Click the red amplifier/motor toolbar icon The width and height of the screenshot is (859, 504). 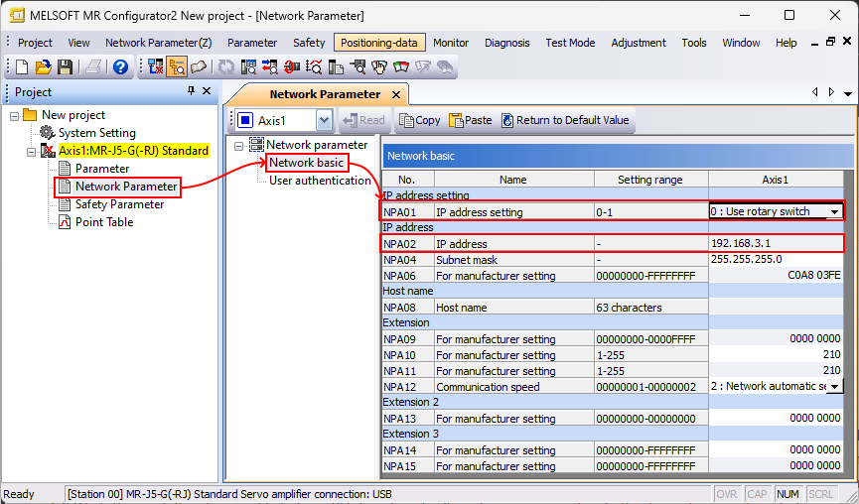click(x=291, y=66)
